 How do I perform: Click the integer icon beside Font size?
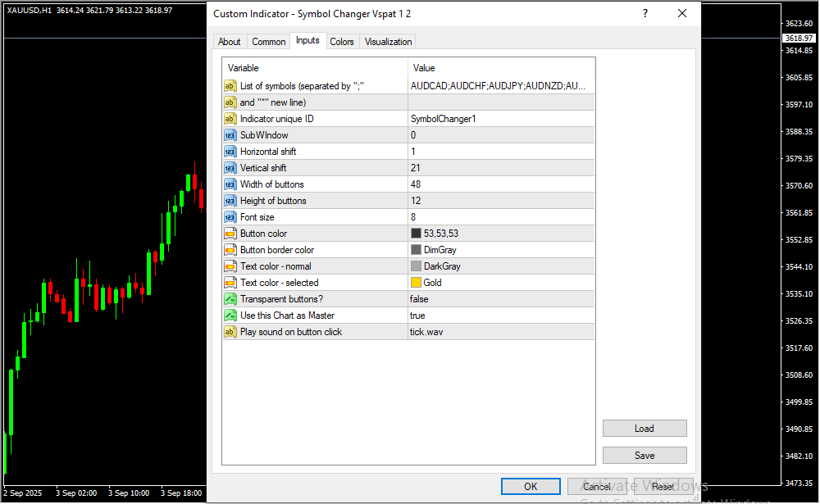point(230,217)
